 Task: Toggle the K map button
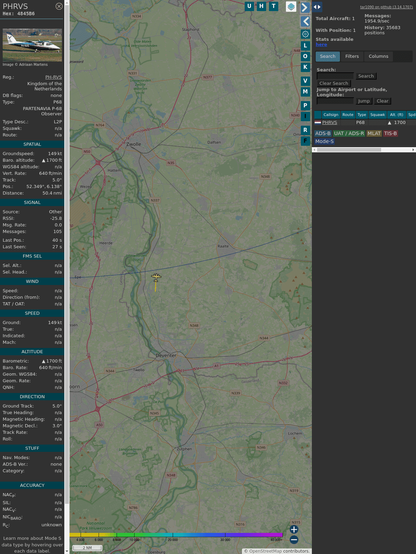[305, 67]
